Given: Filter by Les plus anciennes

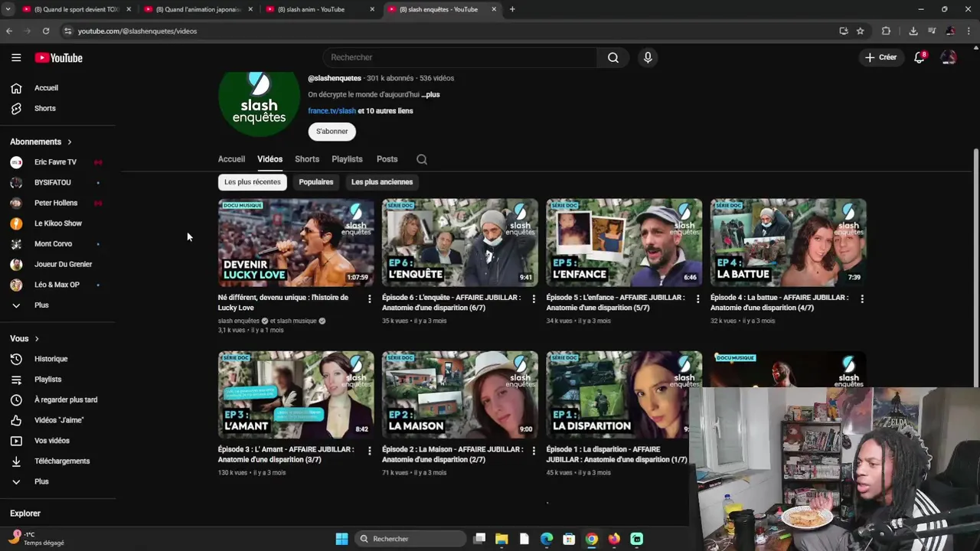Looking at the screenshot, I should (382, 182).
